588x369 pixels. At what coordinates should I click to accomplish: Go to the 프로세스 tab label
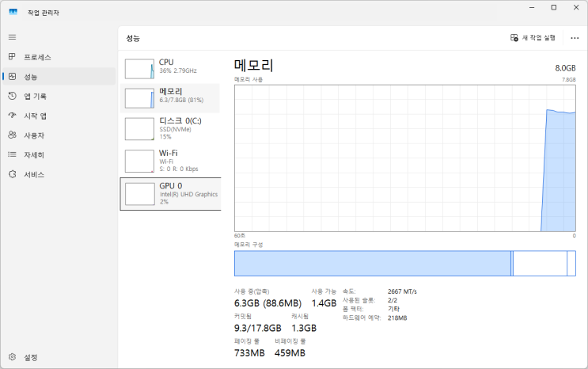pos(37,57)
